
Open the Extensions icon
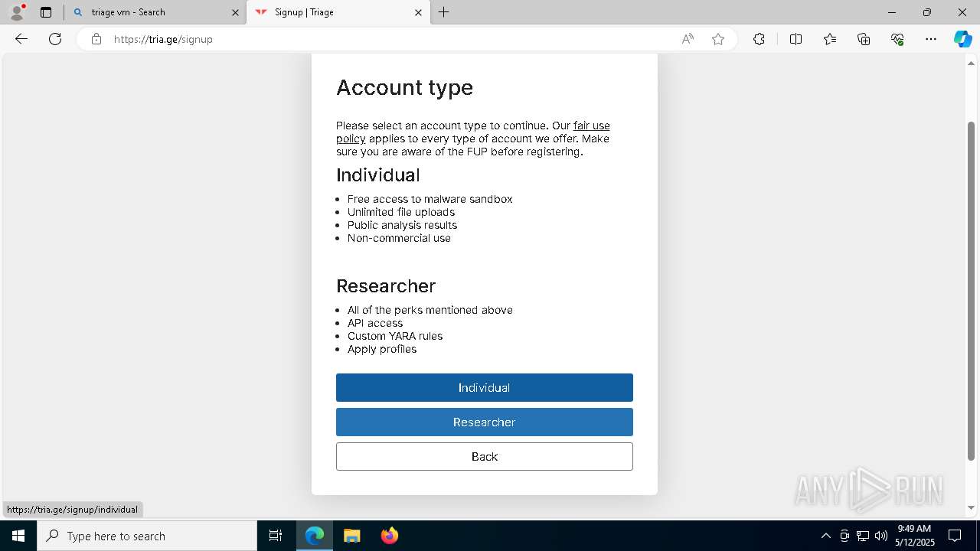[x=759, y=39]
